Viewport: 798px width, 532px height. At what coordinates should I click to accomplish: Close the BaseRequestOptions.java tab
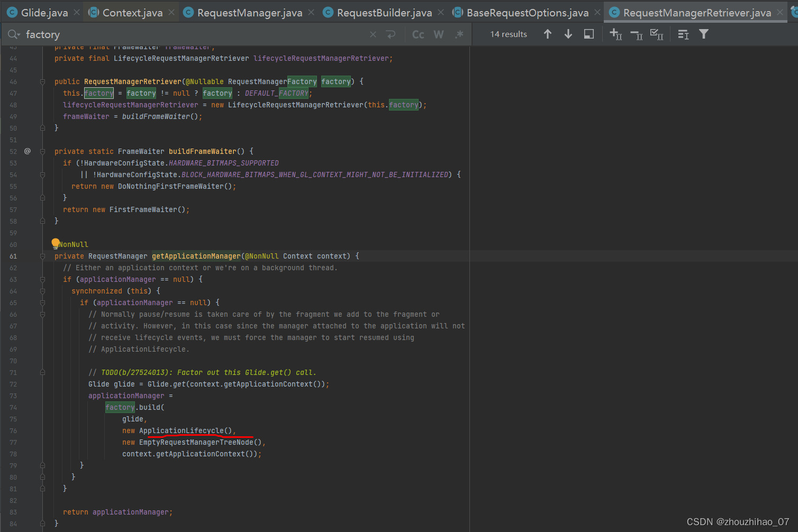pyautogui.click(x=597, y=12)
